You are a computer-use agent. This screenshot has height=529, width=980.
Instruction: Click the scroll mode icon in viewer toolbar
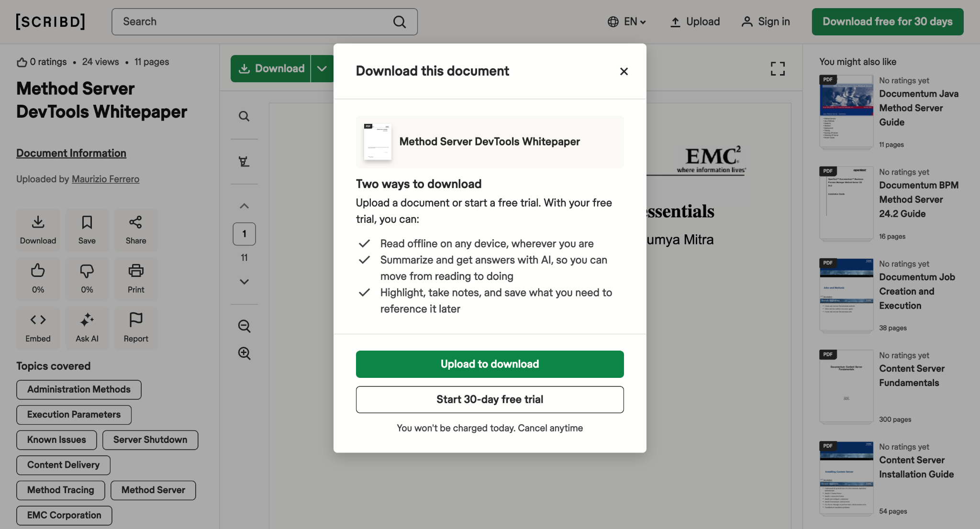coord(244,162)
